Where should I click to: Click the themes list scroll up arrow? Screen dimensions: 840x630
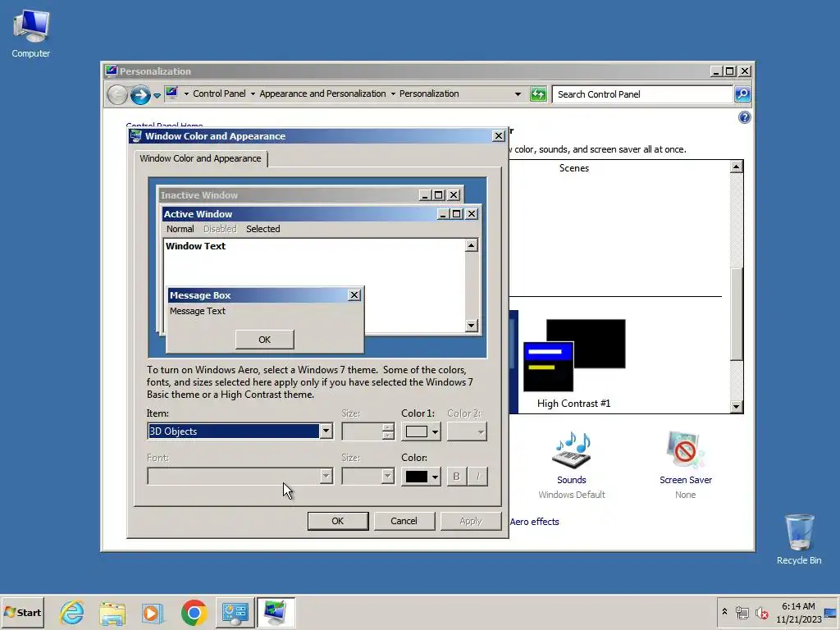click(736, 167)
